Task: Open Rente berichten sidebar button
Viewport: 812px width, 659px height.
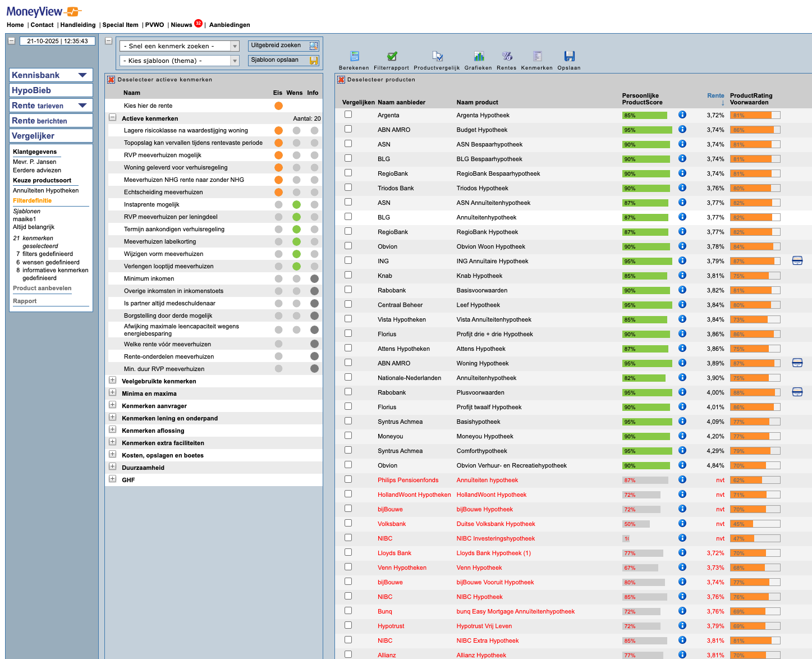Action: [51, 121]
